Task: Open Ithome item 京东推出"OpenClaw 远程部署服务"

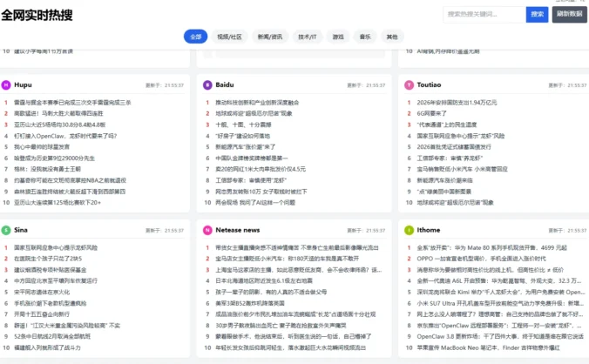Action: [499, 326]
